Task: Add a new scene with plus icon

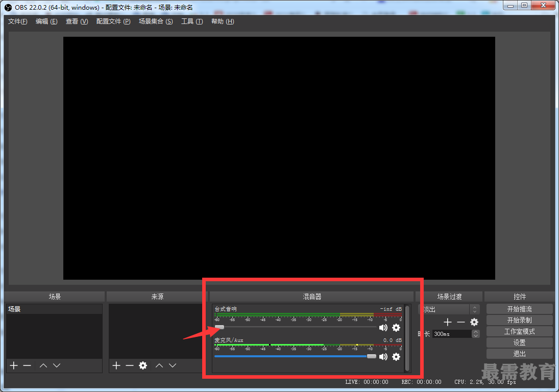Action: tap(14, 365)
